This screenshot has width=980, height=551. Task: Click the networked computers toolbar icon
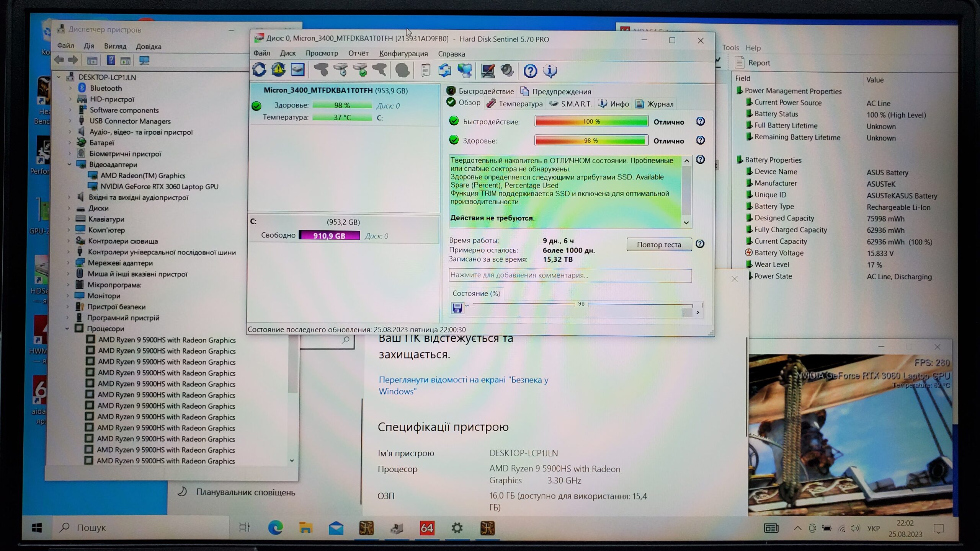pyautogui.click(x=465, y=70)
